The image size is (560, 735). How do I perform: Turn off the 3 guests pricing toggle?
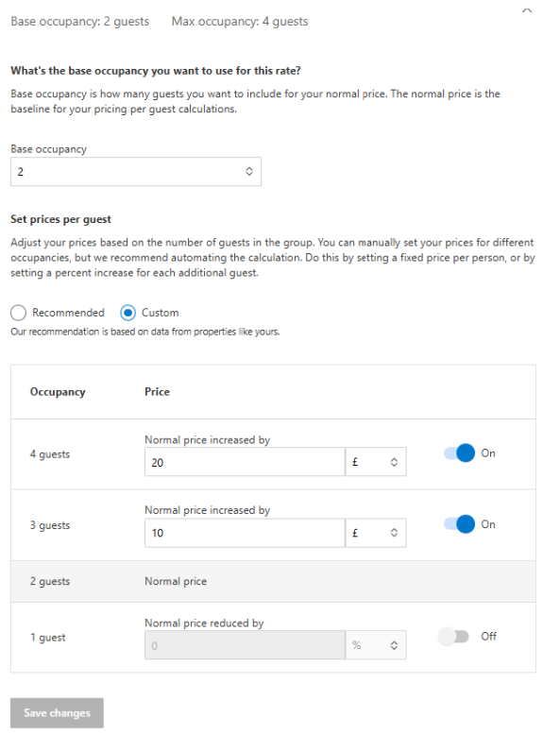click(459, 524)
